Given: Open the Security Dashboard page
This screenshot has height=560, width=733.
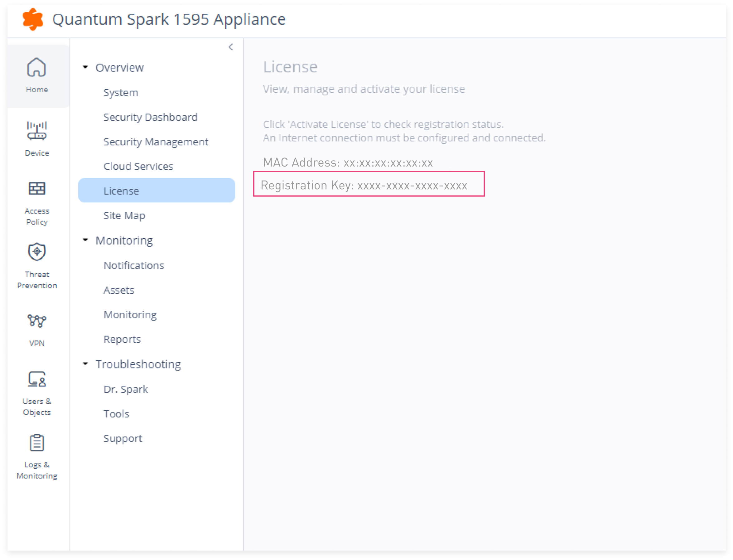Looking at the screenshot, I should tap(150, 117).
